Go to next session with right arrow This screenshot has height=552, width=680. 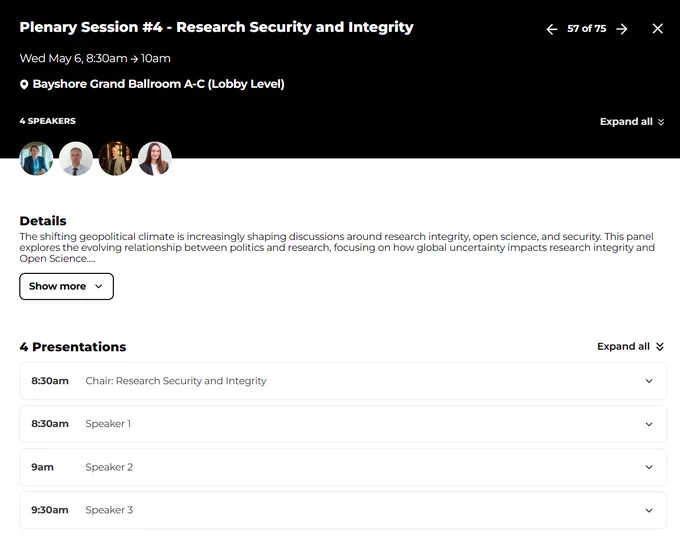pyautogui.click(x=622, y=29)
